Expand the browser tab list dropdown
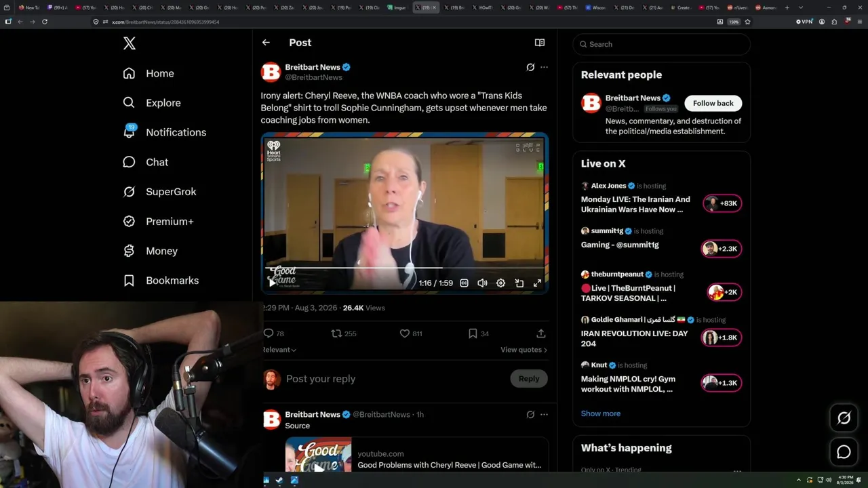The height and width of the screenshot is (488, 868). click(x=801, y=7)
